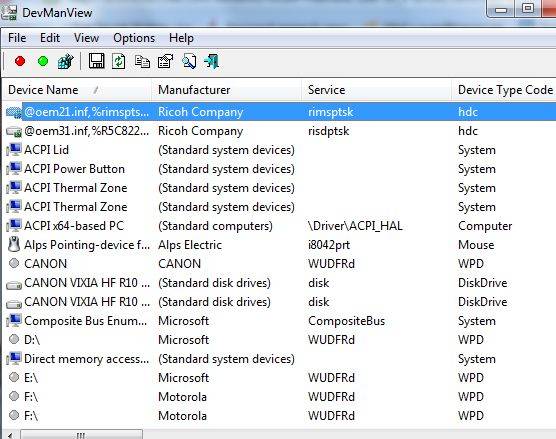556x439 pixels.
Task: Click the red Disable Selected Devices icon
Action: click(x=20, y=61)
